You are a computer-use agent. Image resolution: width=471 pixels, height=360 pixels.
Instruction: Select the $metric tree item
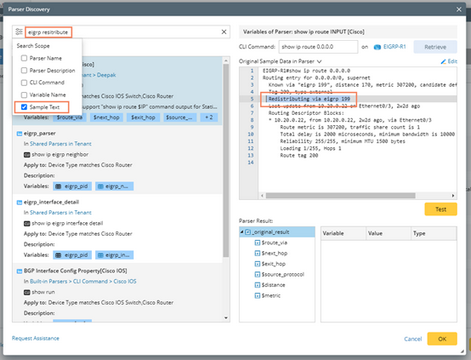(271, 296)
